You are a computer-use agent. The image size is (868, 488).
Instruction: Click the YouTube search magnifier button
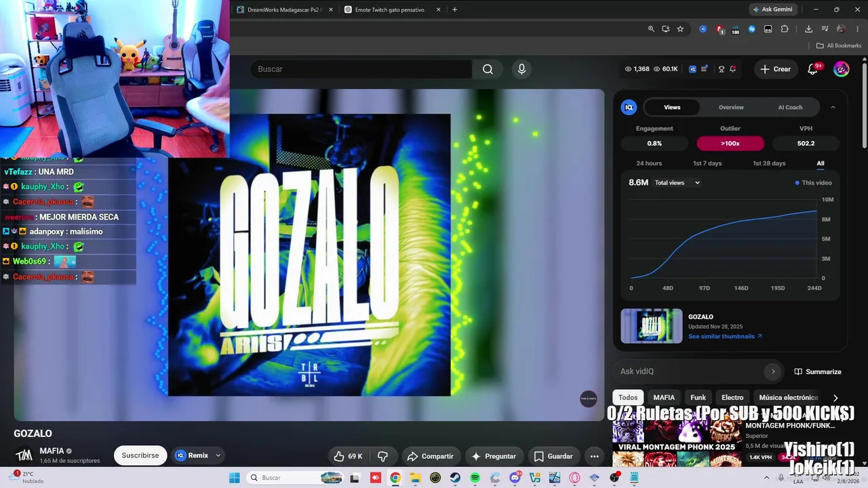(488, 69)
